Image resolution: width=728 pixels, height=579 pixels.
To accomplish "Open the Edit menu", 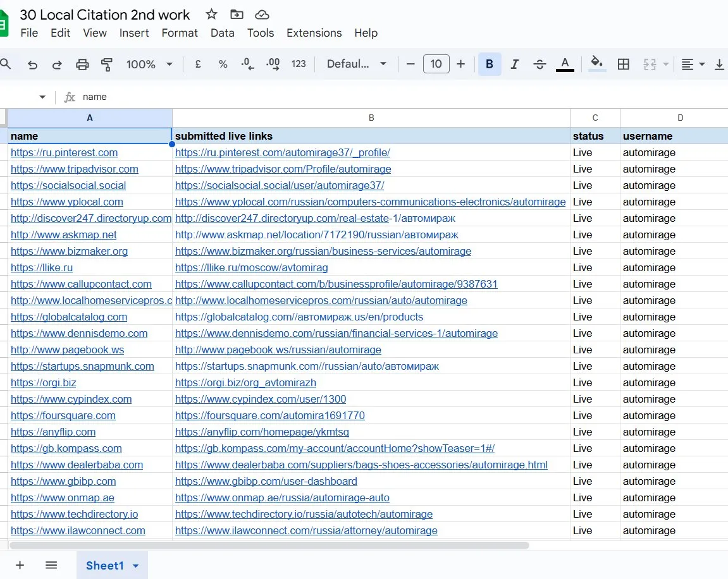I will pyautogui.click(x=60, y=33).
